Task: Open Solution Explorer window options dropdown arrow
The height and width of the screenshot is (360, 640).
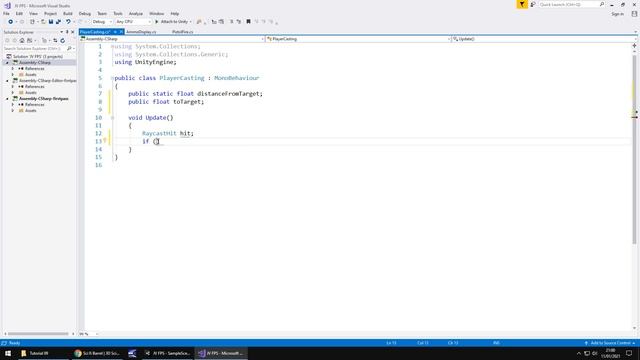Action: pos(62,32)
